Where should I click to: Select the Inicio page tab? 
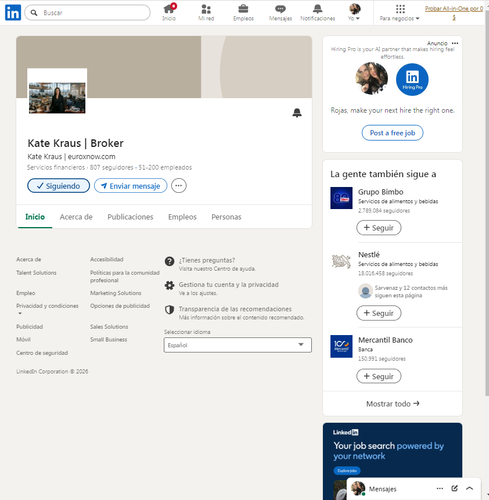[x=35, y=217]
